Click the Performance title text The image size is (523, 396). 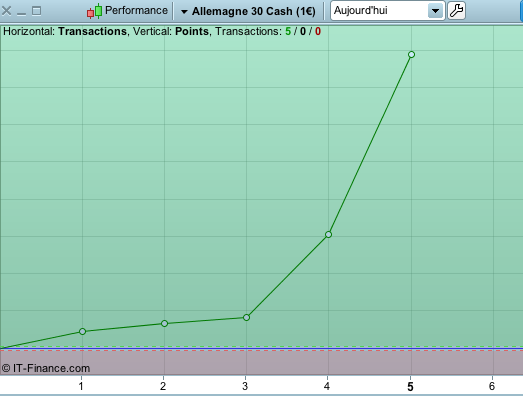click(136, 10)
